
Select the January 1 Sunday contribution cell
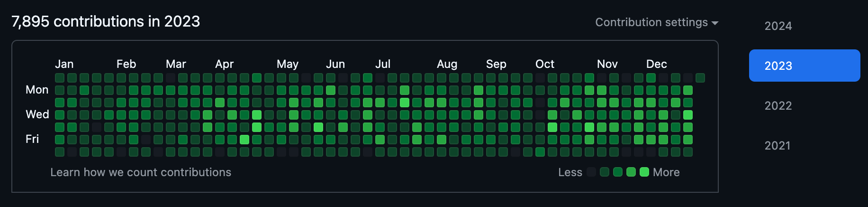click(60, 78)
